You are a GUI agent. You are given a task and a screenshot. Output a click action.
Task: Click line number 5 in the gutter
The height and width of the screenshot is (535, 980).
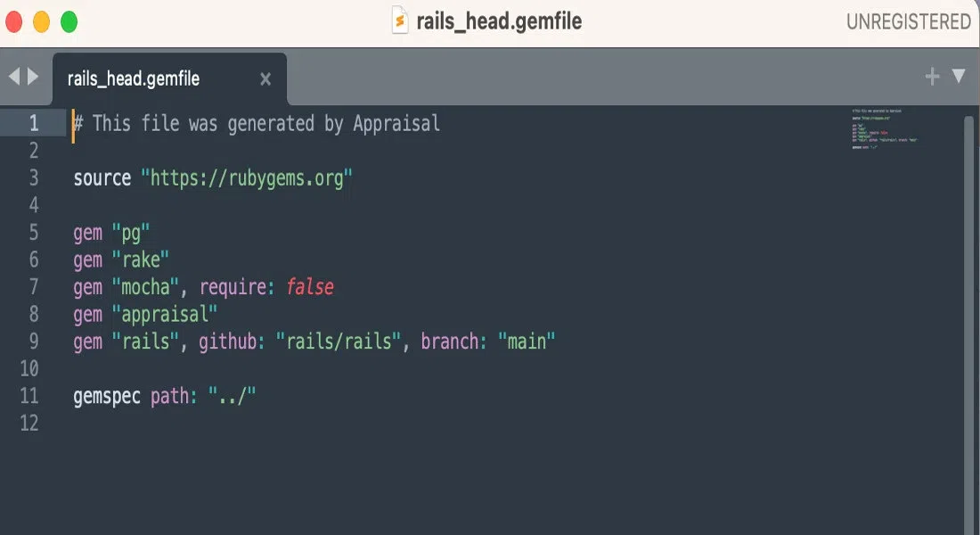[34, 232]
